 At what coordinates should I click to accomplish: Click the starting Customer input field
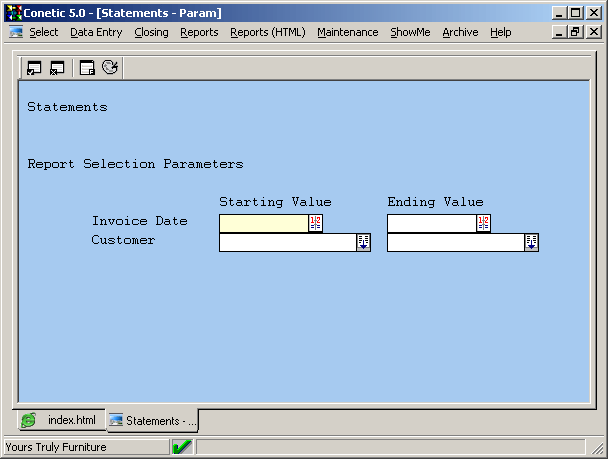pyautogui.click(x=287, y=242)
